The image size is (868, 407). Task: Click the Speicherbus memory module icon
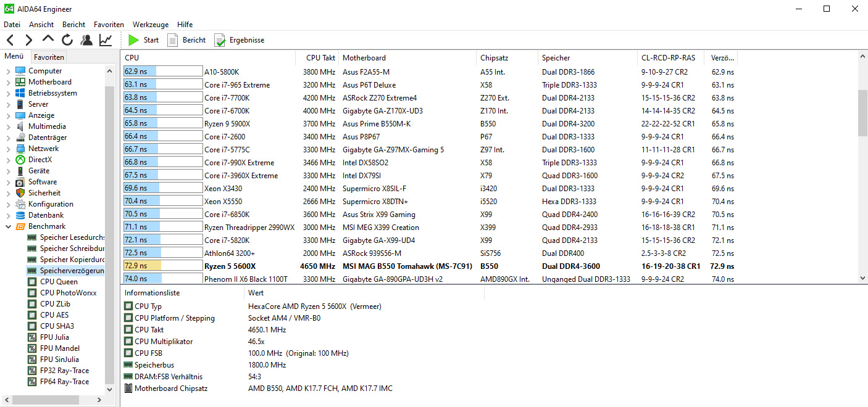[128, 365]
